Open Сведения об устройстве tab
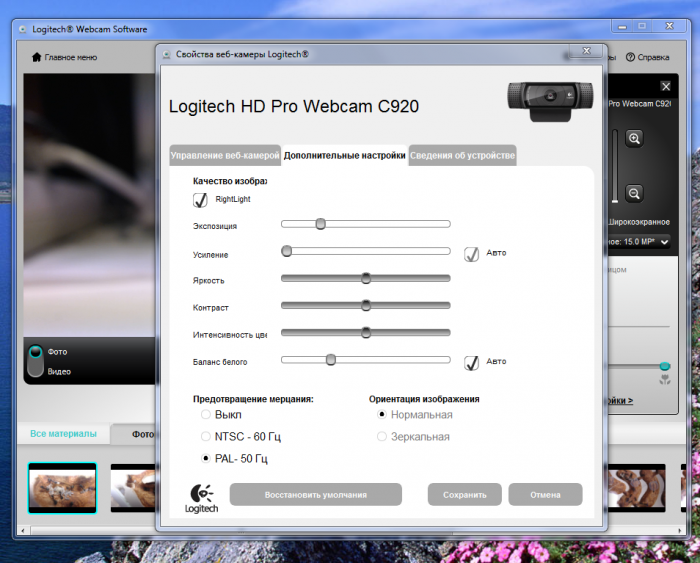 pyautogui.click(x=462, y=156)
